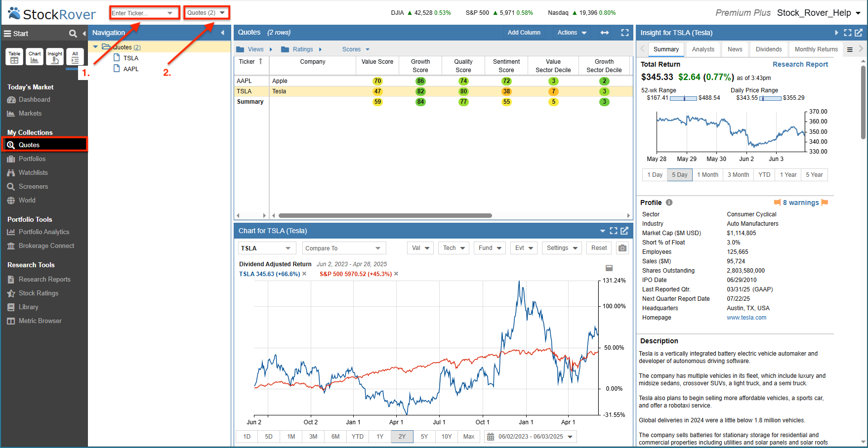
Task: Maximize the Insight panel
Action: click(x=848, y=33)
